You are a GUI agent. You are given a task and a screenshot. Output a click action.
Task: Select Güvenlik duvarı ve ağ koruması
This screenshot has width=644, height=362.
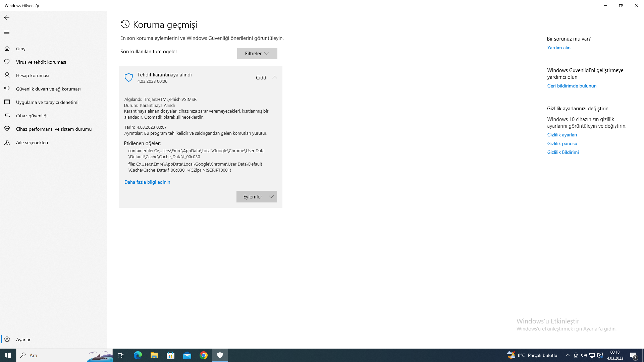point(48,88)
